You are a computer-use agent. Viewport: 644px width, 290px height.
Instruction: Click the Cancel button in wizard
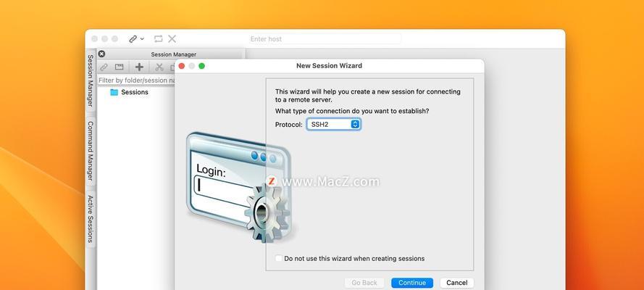click(x=456, y=283)
